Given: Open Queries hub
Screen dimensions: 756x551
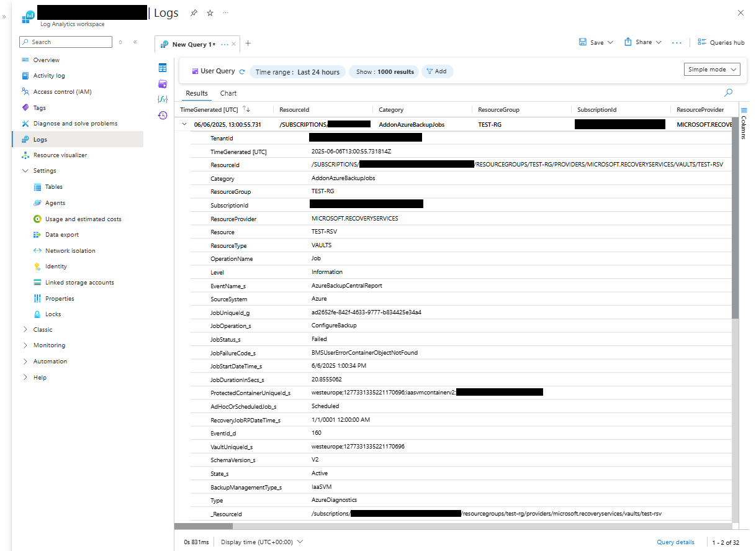Looking at the screenshot, I should point(721,42).
